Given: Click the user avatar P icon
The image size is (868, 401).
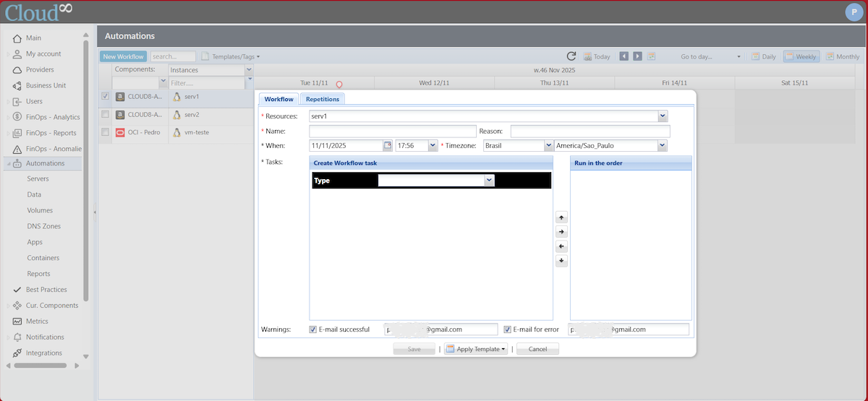Looking at the screenshot, I should coord(854,12).
